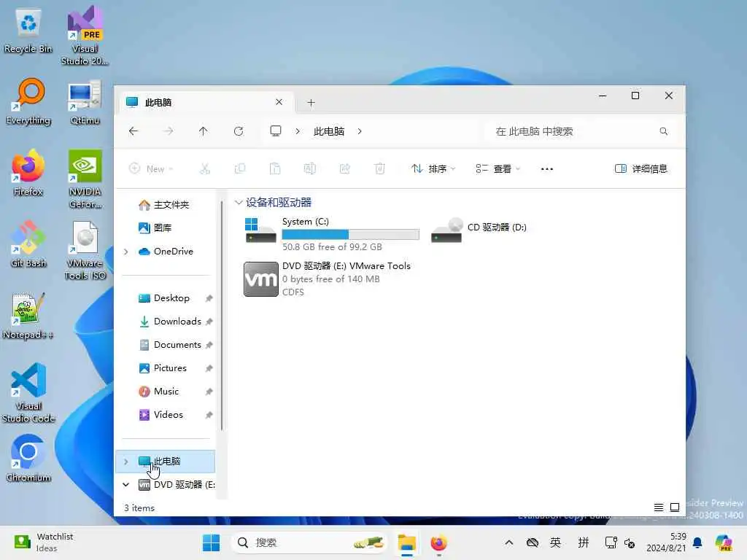Select the VMware Tools ISO desktop file
747x560 pixels.
point(85,251)
